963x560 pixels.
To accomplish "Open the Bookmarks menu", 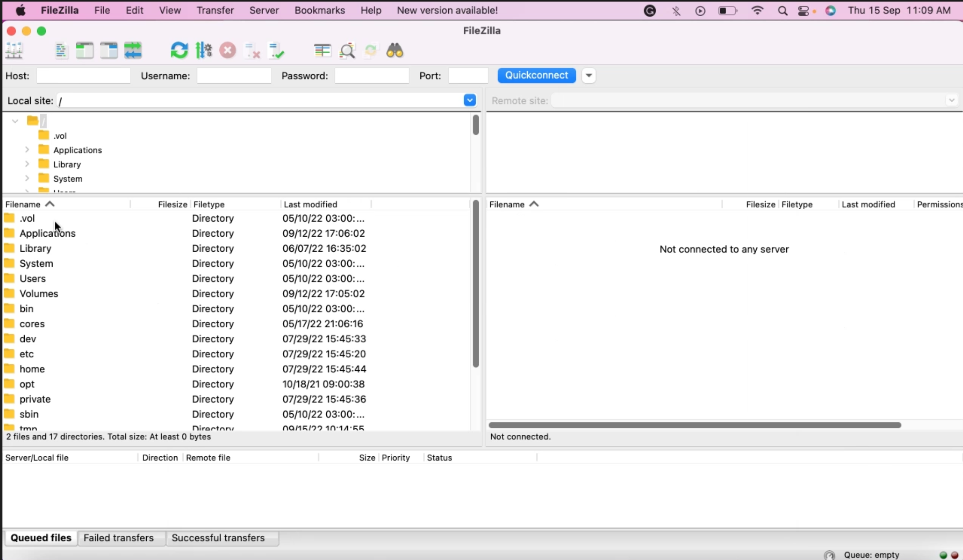I will point(320,10).
